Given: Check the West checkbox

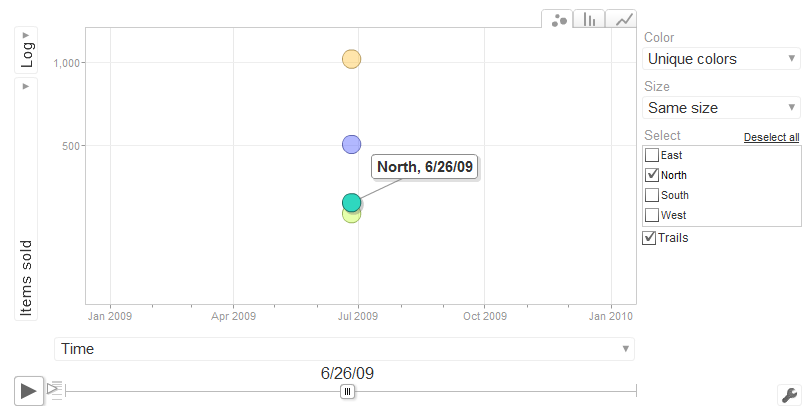Looking at the screenshot, I should coord(652,214).
